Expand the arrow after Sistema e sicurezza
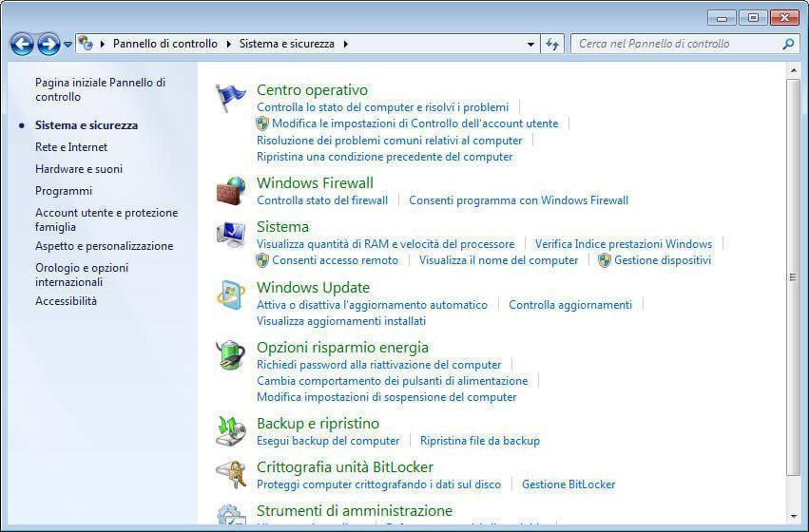 tap(345, 44)
